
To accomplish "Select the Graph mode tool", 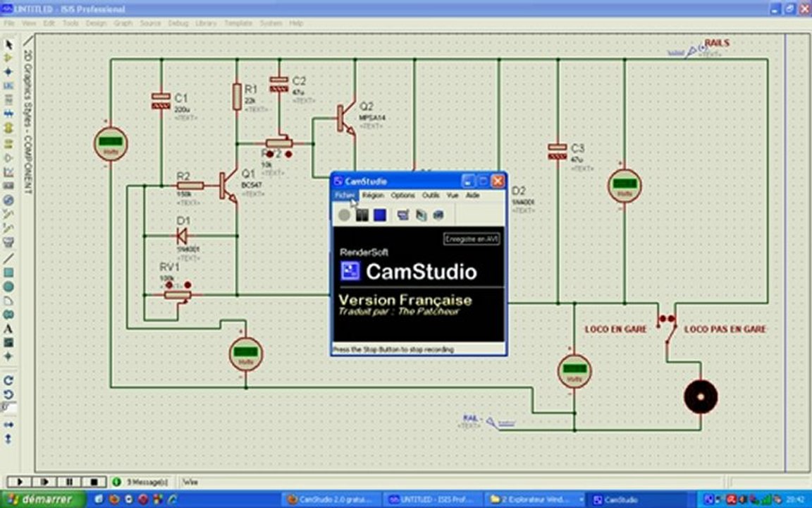I will coord(8,171).
